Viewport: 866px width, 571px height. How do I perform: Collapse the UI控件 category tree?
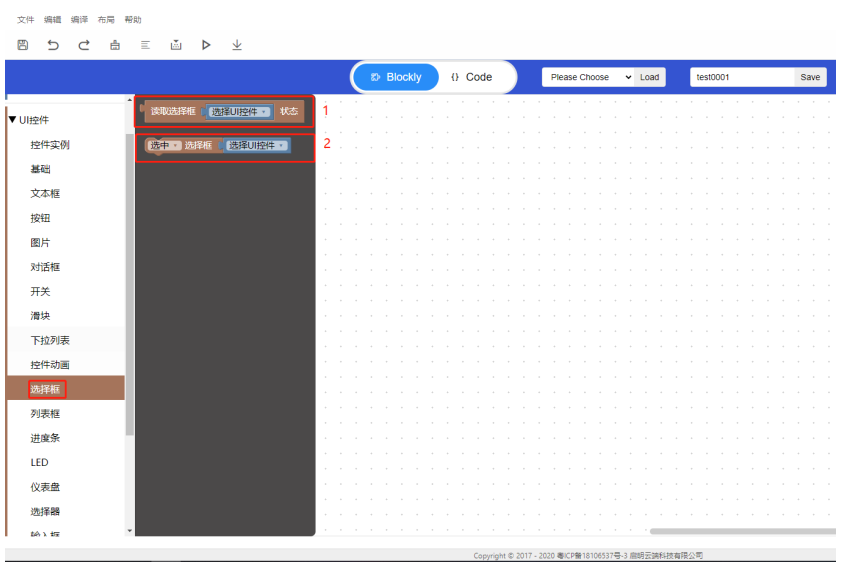click(12, 119)
